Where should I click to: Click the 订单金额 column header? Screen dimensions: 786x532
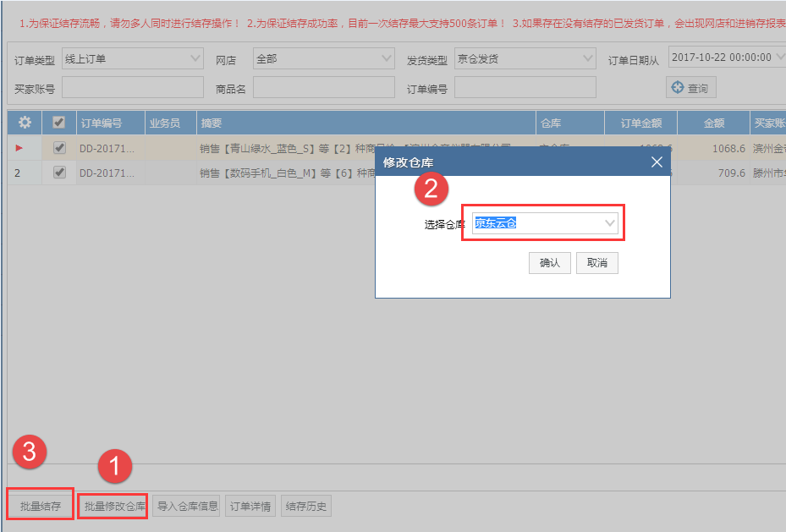click(640, 123)
